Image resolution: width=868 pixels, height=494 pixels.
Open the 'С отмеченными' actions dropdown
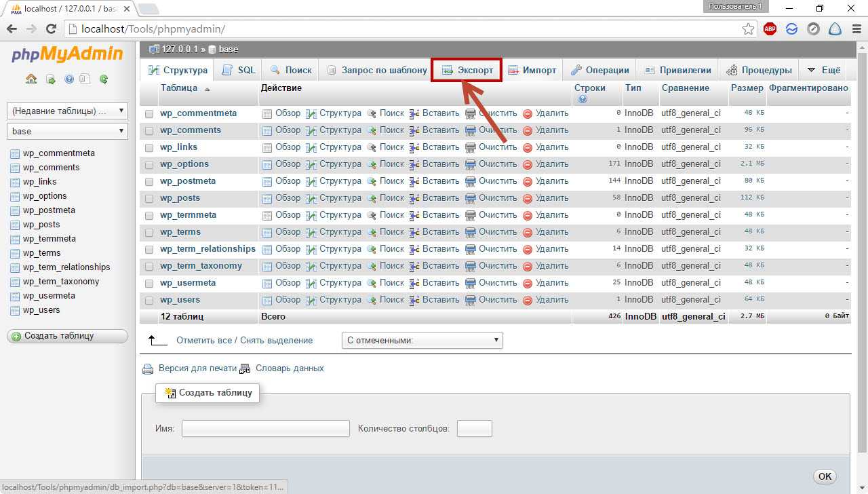422,340
